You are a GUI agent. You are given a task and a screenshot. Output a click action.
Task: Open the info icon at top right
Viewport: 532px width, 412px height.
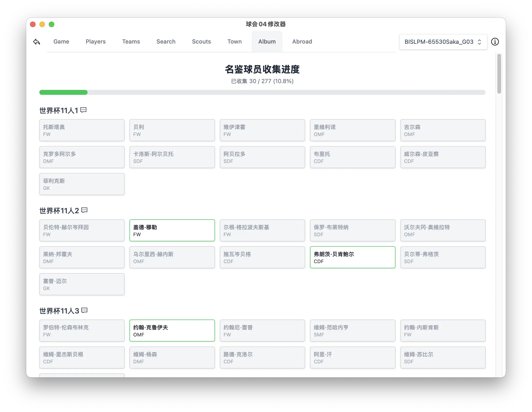point(495,42)
